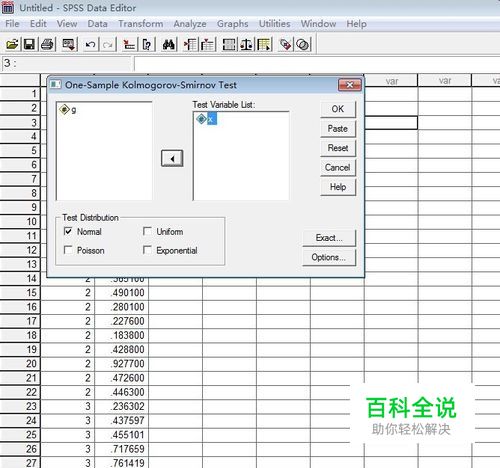Image resolution: width=500 pixels, height=468 pixels.
Task: Click the SPSS application icon in title bar
Action: click(8, 7)
